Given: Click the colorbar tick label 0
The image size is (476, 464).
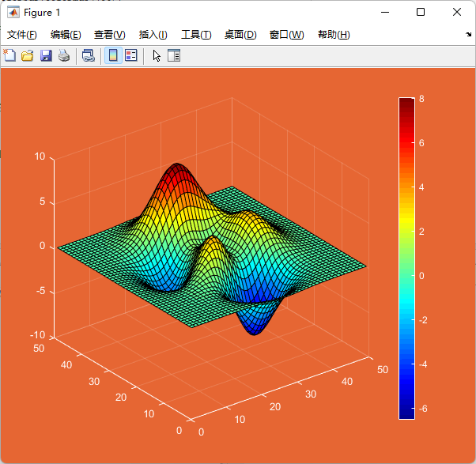Looking at the screenshot, I should (x=421, y=276).
